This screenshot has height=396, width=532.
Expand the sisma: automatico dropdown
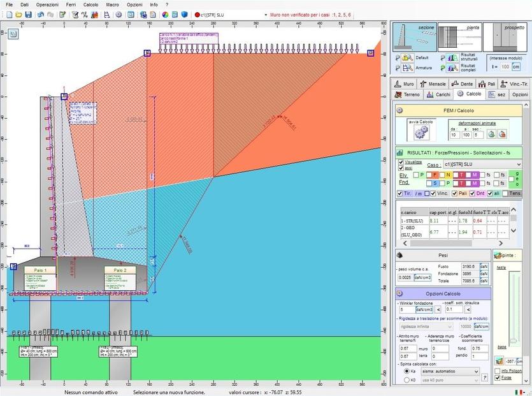(x=475, y=371)
